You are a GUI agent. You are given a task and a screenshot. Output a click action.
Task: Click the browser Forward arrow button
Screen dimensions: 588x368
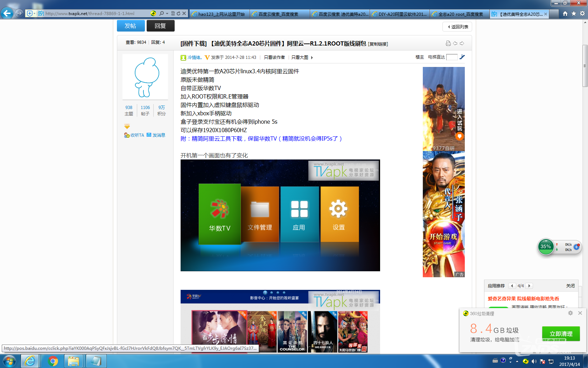click(19, 13)
